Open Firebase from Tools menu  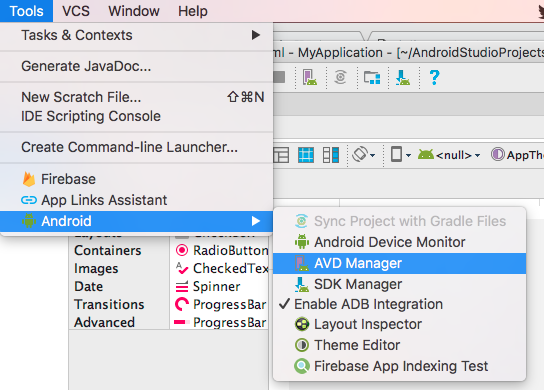tap(136, 179)
